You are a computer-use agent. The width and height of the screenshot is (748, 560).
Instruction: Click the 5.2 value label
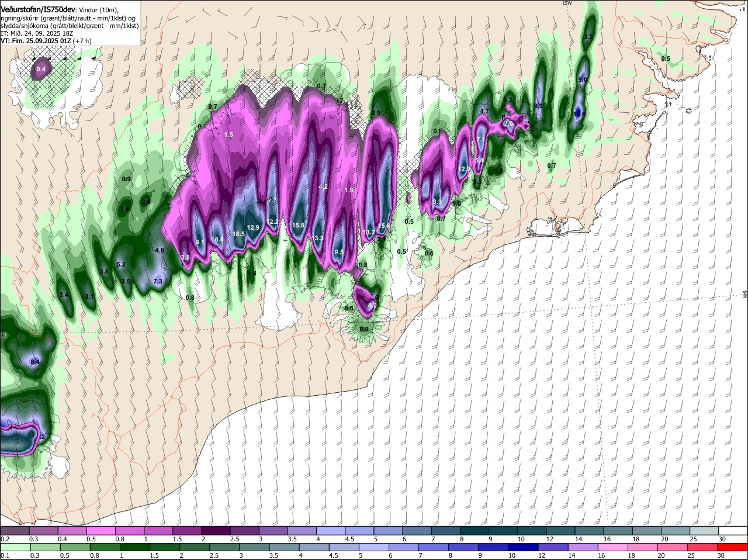[122, 264]
